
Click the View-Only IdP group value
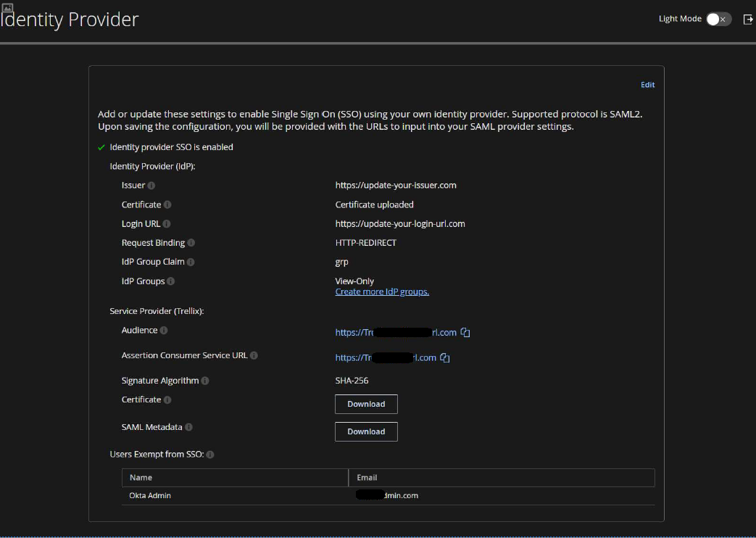[x=354, y=281]
